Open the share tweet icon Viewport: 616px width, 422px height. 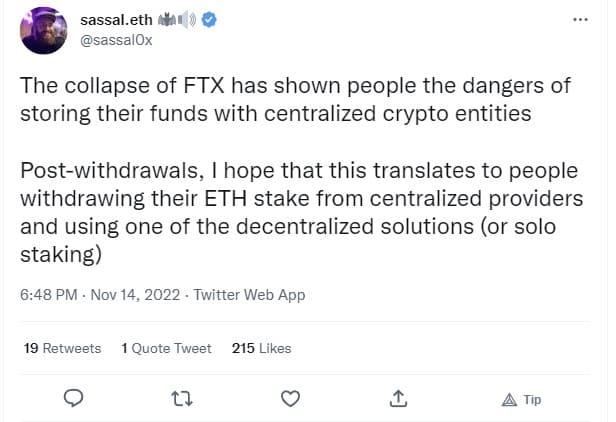coord(398,399)
